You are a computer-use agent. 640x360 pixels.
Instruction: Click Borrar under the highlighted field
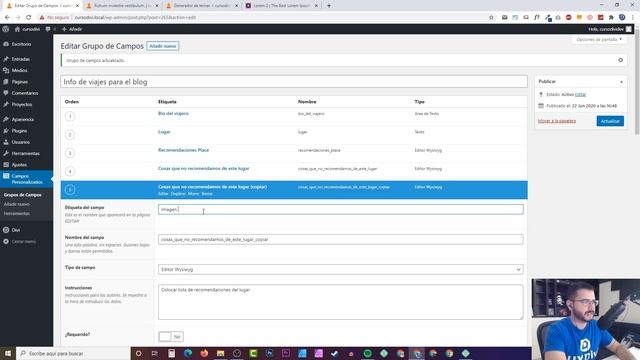point(207,194)
